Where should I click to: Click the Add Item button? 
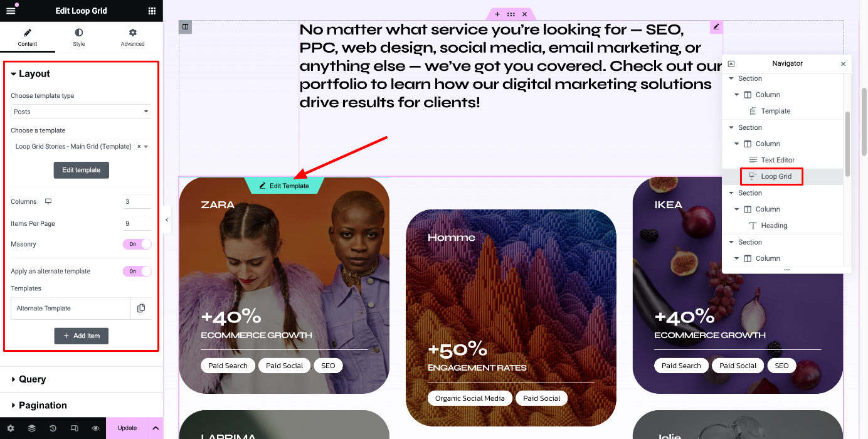coord(82,336)
